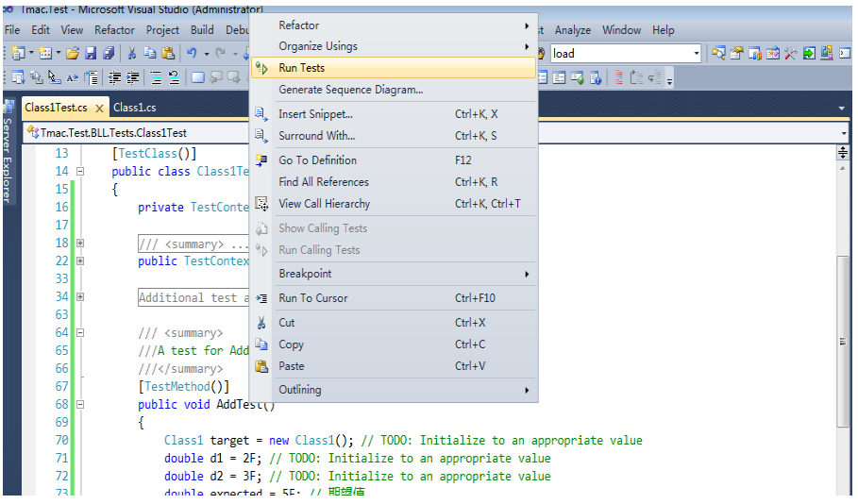
Task: Toggle a bookmark with the bookmark icon
Action: tap(197, 77)
